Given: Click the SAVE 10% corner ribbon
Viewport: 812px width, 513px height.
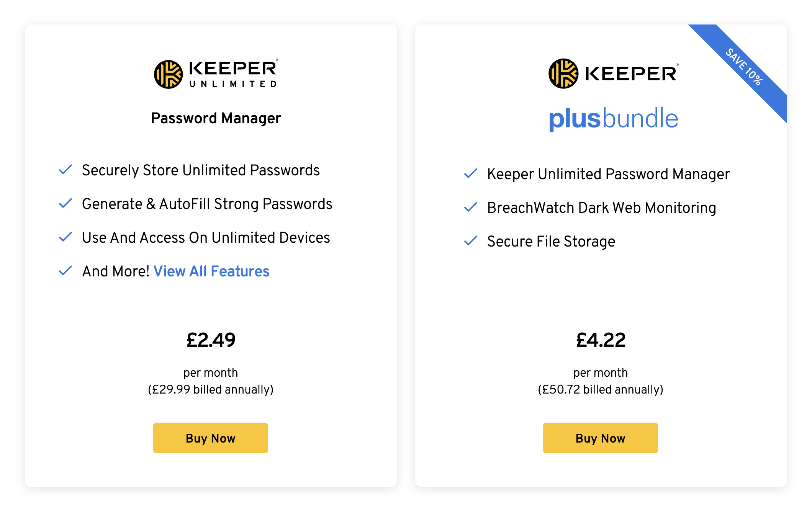Looking at the screenshot, I should pos(744,67).
